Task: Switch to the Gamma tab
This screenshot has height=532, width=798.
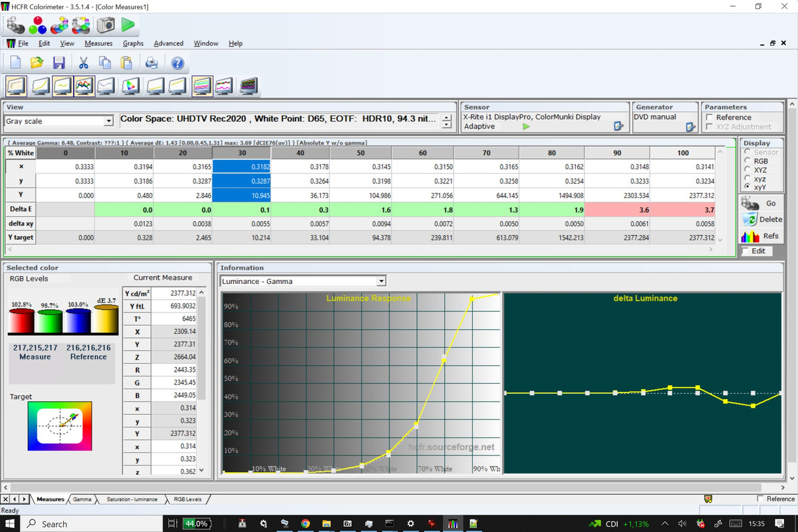Action: [82, 499]
